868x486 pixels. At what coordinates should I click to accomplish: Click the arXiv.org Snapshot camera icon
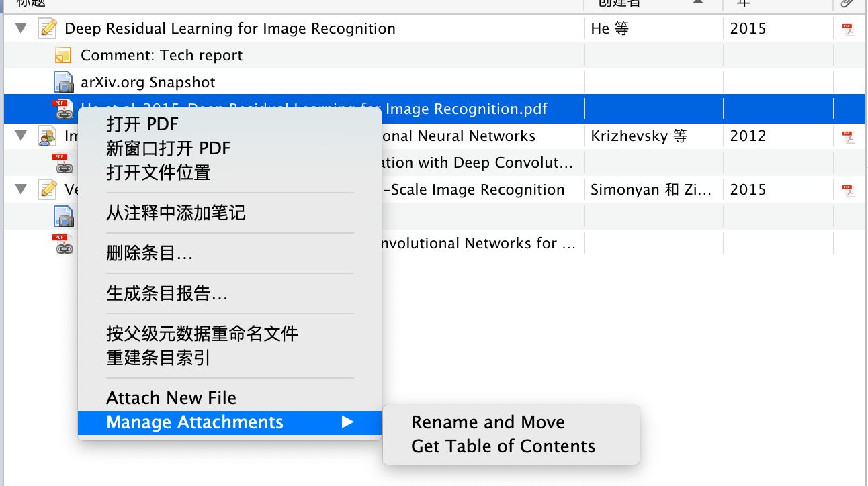63,83
